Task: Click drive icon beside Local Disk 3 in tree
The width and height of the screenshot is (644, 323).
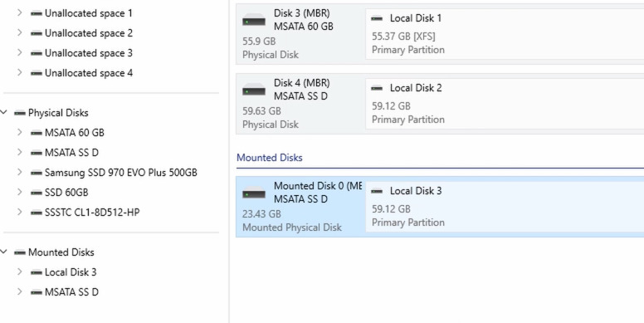Action: point(37,272)
